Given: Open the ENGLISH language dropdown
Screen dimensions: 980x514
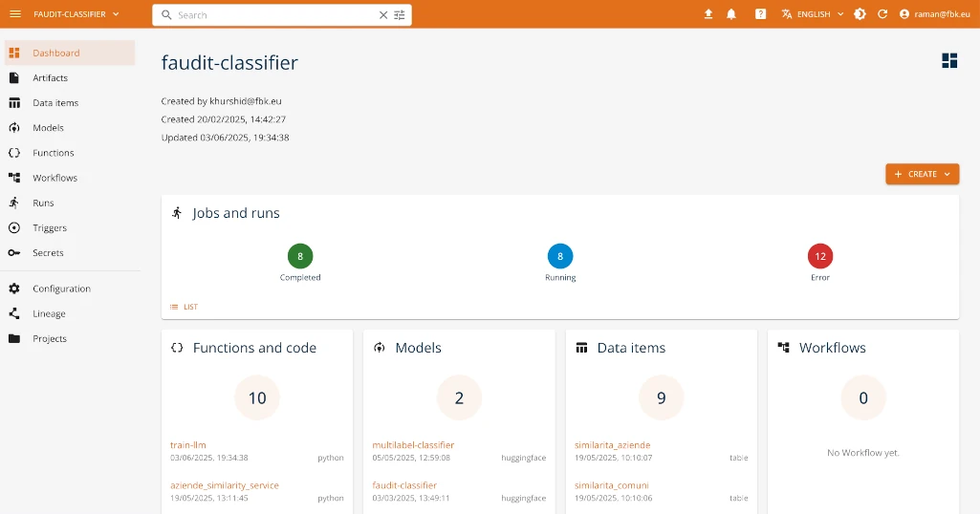Looking at the screenshot, I should pyautogui.click(x=813, y=14).
